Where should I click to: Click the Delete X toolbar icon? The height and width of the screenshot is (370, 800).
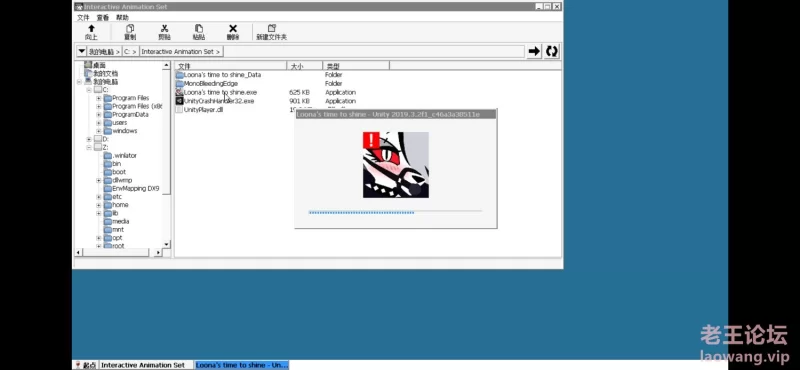pyautogui.click(x=233, y=29)
